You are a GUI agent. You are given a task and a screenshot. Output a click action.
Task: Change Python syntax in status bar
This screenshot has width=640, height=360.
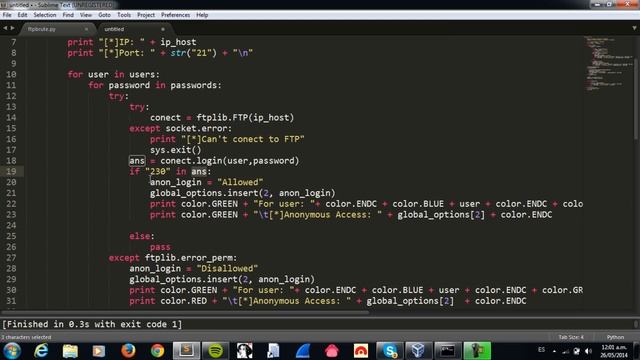[x=615, y=337]
